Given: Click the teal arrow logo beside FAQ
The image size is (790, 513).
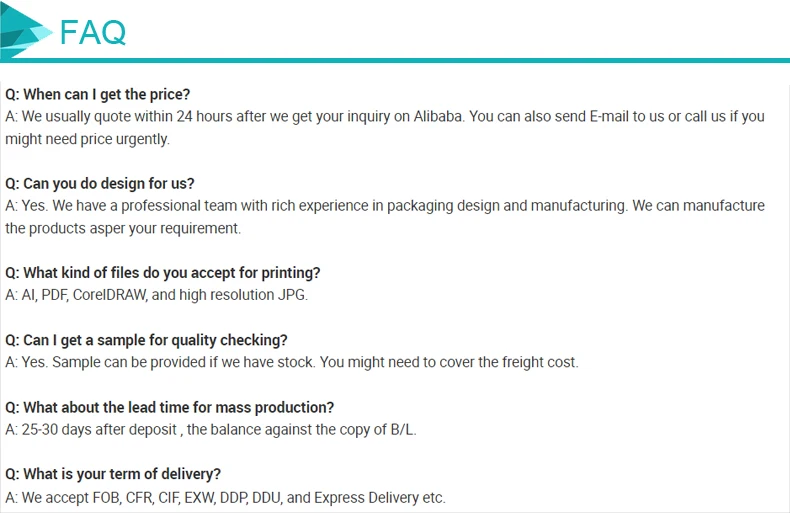Looking at the screenshot, I should (26, 32).
